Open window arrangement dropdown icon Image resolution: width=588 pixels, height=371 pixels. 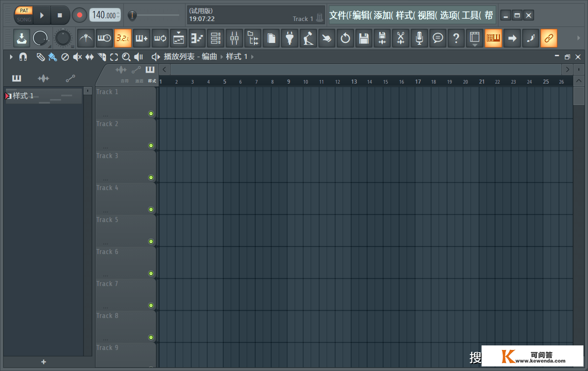[x=475, y=38]
